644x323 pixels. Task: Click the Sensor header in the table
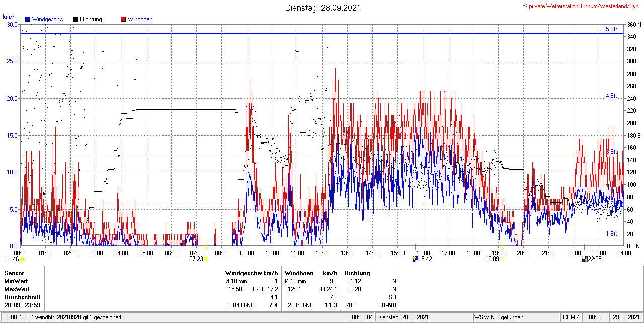pyautogui.click(x=14, y=273)
